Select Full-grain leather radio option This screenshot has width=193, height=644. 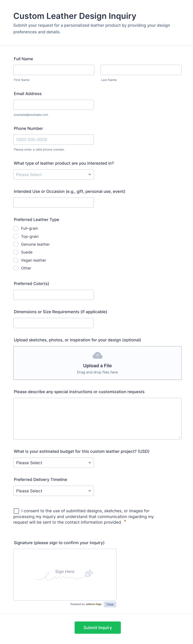tap(16, 228)
